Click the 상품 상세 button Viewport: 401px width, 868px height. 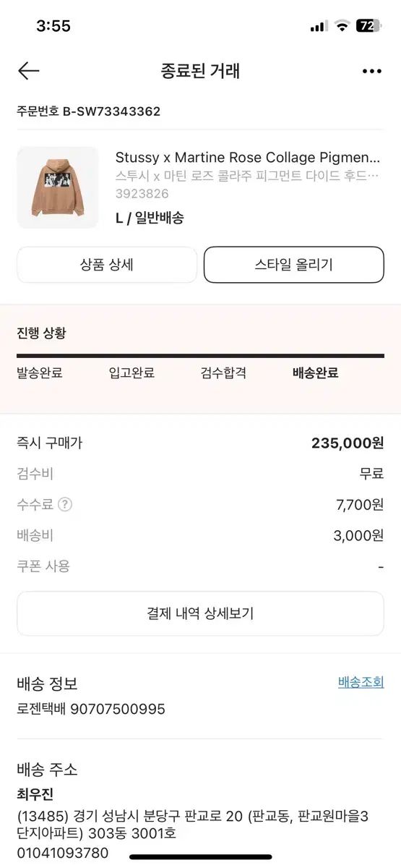[107, 265]
